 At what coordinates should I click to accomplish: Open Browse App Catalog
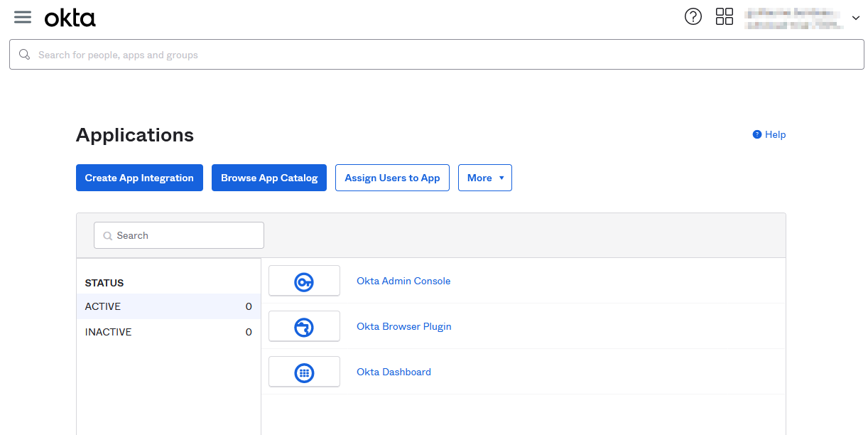click(269, 178)
